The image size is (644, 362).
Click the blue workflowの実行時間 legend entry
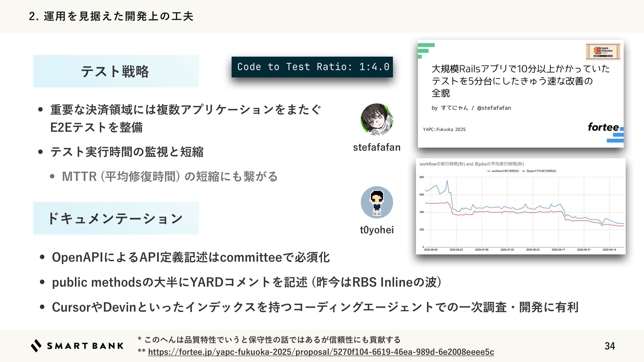coord(503,171)
